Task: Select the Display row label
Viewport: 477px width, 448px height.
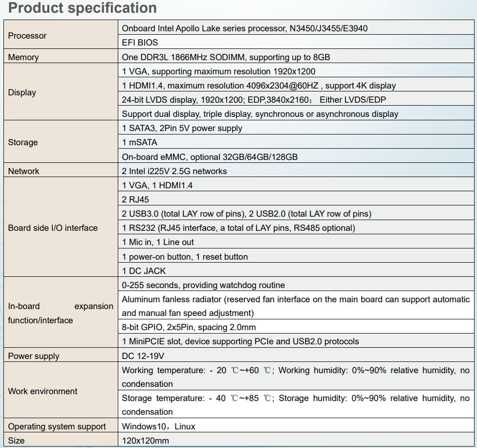Action: [x=22, y=92]
